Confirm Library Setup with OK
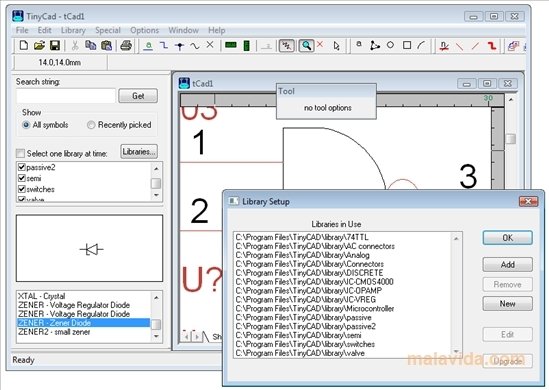The width and height of the screenshot is (549, 390). pos(508,238)
